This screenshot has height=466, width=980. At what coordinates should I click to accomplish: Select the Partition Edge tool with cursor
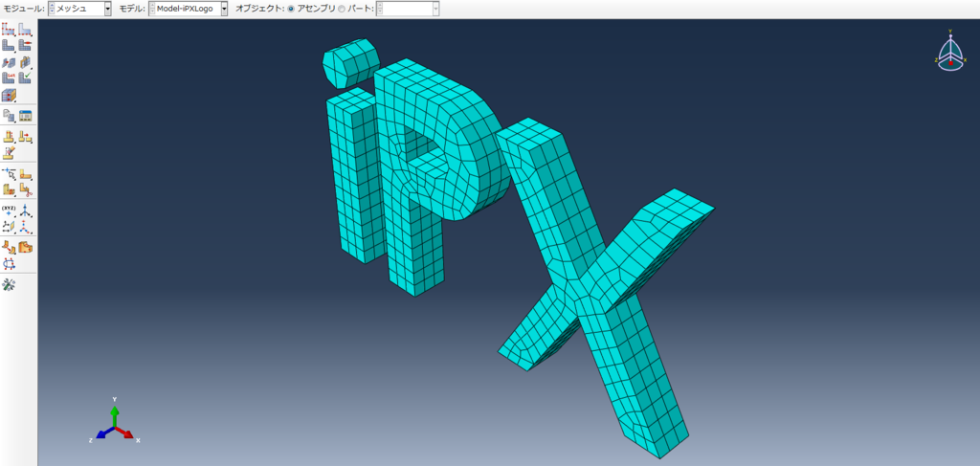click(x=8, y=173)
